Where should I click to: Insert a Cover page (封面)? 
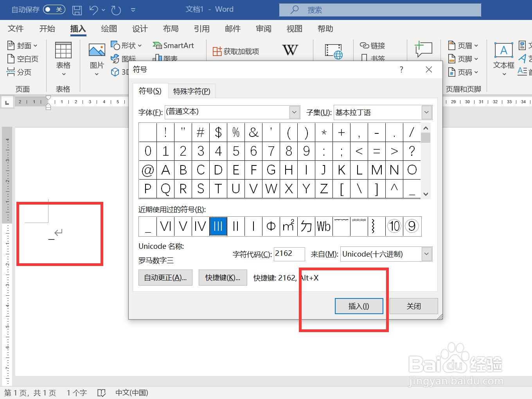(x=22, y=46)
